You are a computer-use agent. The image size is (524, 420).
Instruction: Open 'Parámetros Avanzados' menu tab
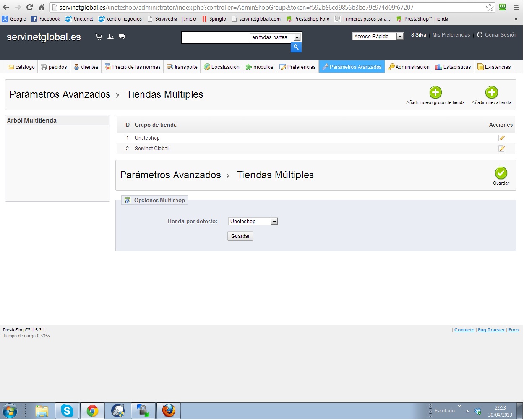(352, 67)
